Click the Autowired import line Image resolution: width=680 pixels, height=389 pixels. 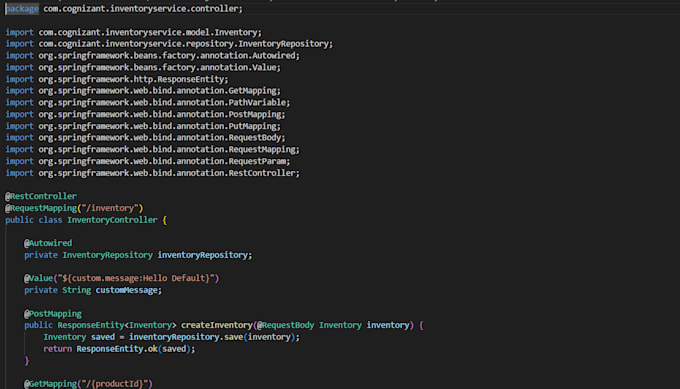152,56
